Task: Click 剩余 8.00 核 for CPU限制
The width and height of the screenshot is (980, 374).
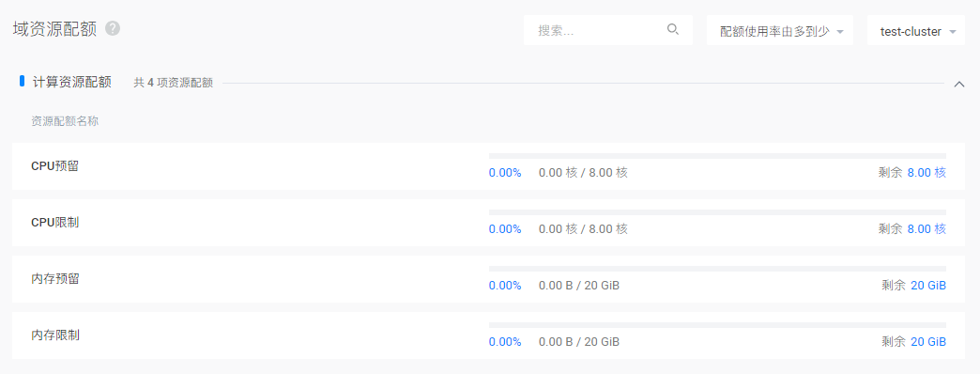Action: tap(911, 229)
